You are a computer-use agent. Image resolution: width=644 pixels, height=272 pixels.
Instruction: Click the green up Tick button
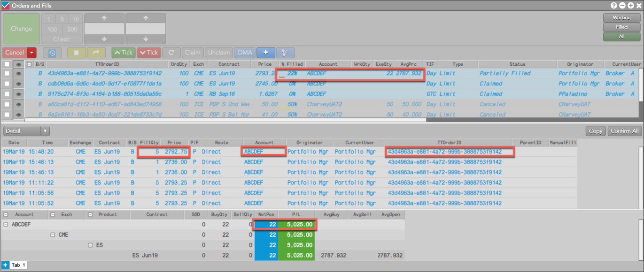(x=123, y=53)
